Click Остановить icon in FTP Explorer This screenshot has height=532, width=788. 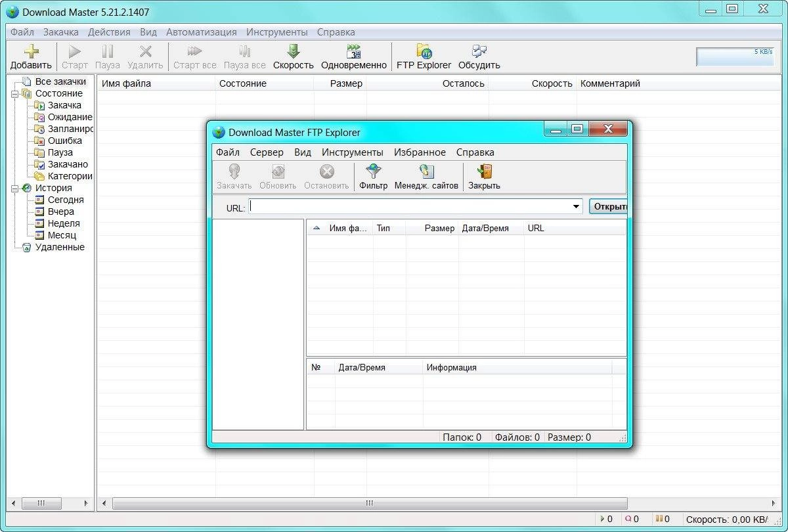[x=326, y=171]
